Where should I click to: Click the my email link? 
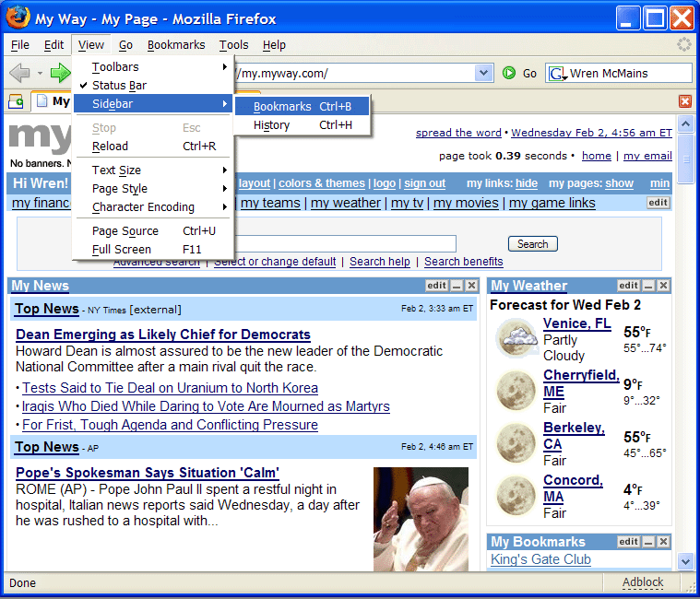(x=647, y=156)
